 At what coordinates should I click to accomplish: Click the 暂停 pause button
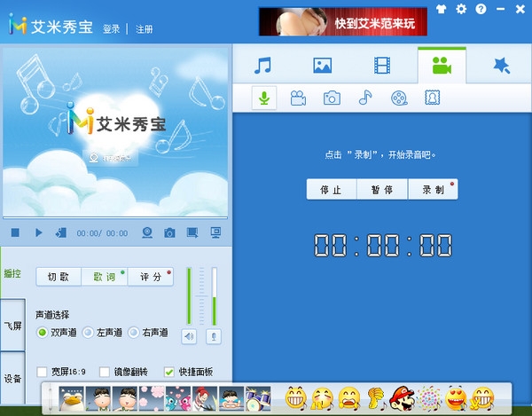[x=382, y=189]
